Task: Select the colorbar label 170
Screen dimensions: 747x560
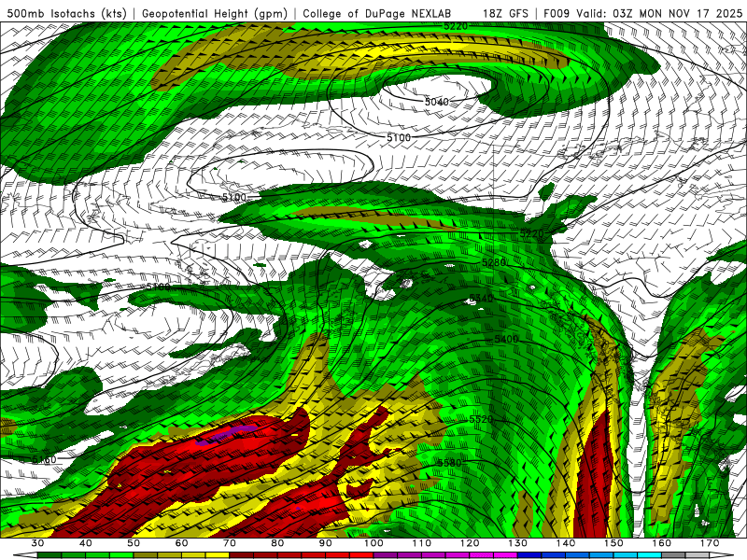Action: [710, 543]
